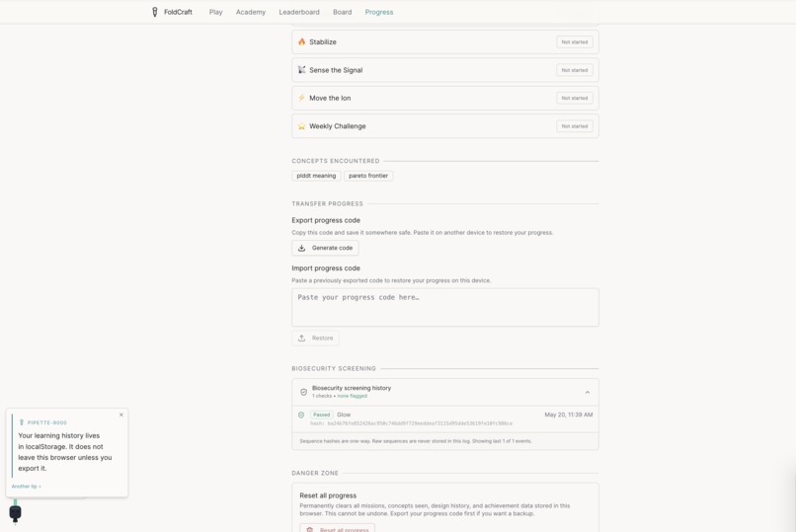Click the PIPETTE-9000 pipette icon in popup header

tap(22, 422)
